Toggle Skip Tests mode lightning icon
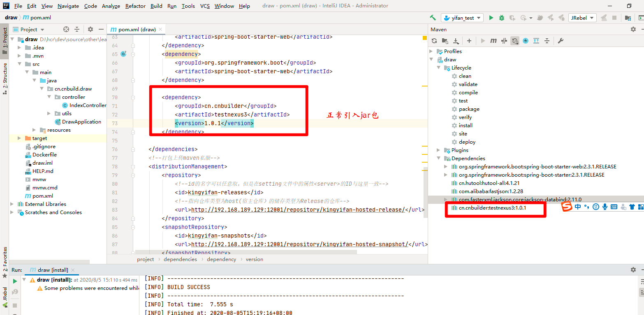 click(x=526, y=41)
